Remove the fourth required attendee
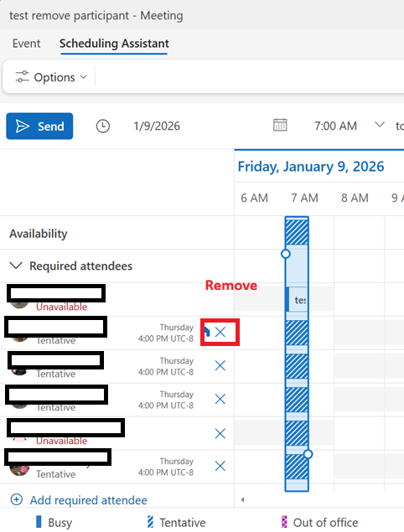Image resolution: width=404 pixels, height=532 pixels. pos(220,399)
